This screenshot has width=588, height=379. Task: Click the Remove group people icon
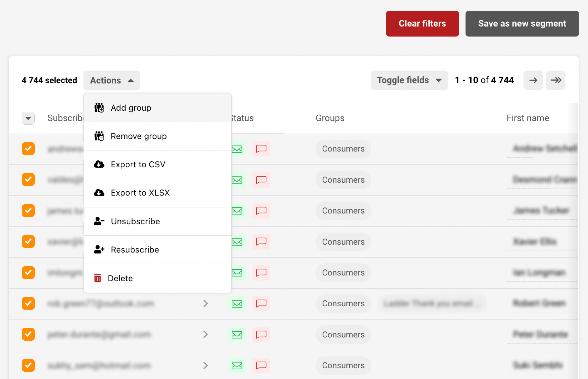tap(99, 136)
